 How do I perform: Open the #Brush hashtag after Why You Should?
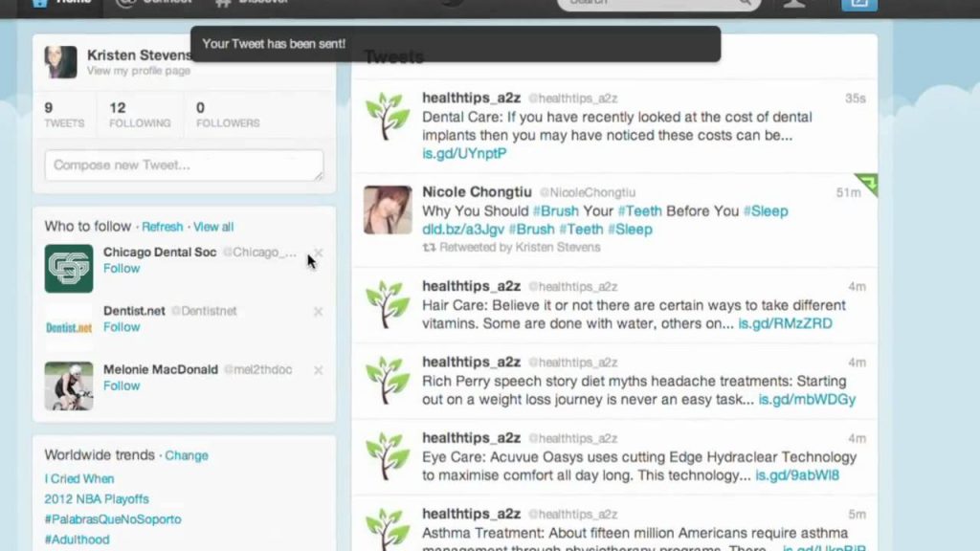click(x=556, y=210)
